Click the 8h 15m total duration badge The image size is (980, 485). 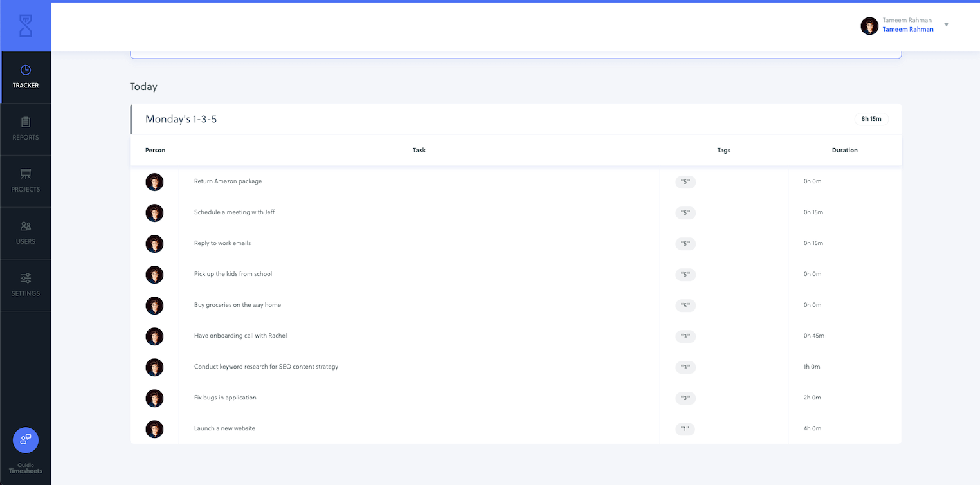tap(871, 119)
